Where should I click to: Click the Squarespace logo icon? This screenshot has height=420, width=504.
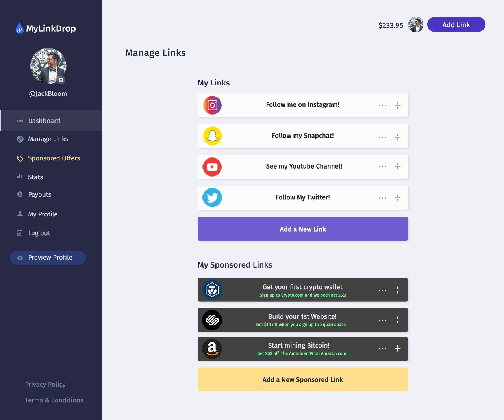point(212,320)
